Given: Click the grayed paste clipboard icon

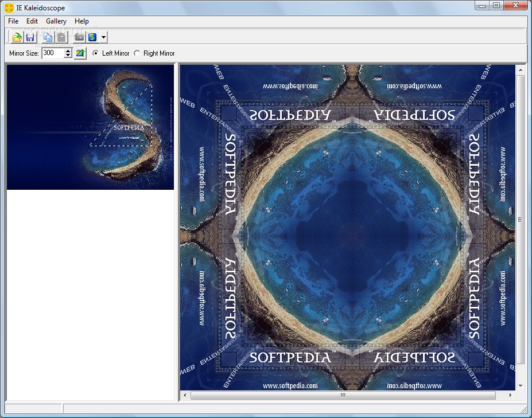Looking at the screenshot, I should (61, 37).
